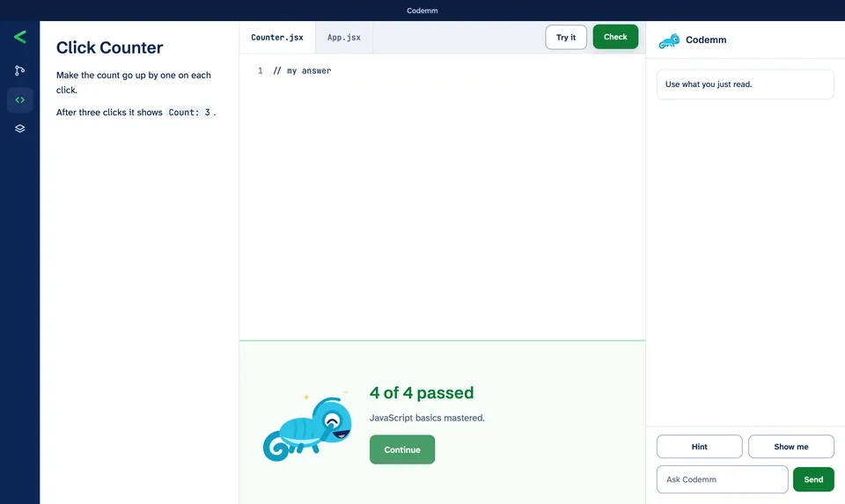Click 'JavaScript basics mastered.' text

click(427, 418)
